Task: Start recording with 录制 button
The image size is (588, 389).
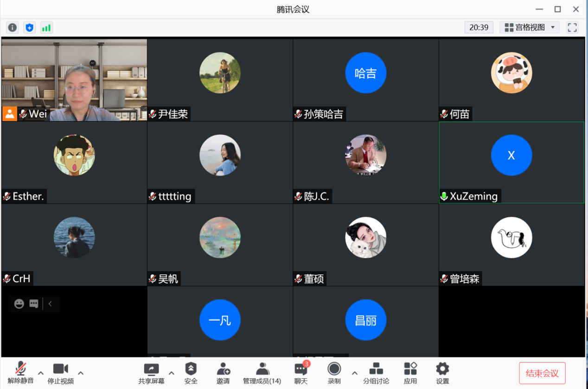Action: pyautogui.click(x=334, y=373)
